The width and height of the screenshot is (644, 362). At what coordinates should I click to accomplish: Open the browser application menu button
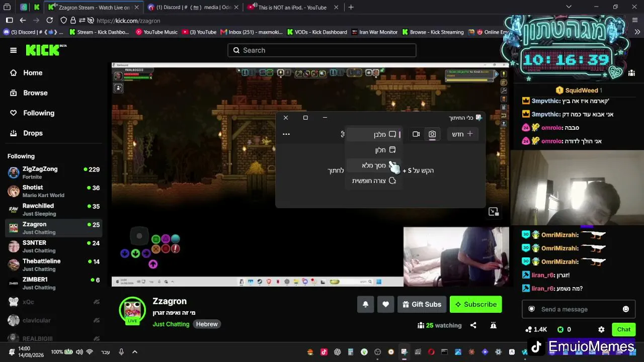(x=634, y=21)
